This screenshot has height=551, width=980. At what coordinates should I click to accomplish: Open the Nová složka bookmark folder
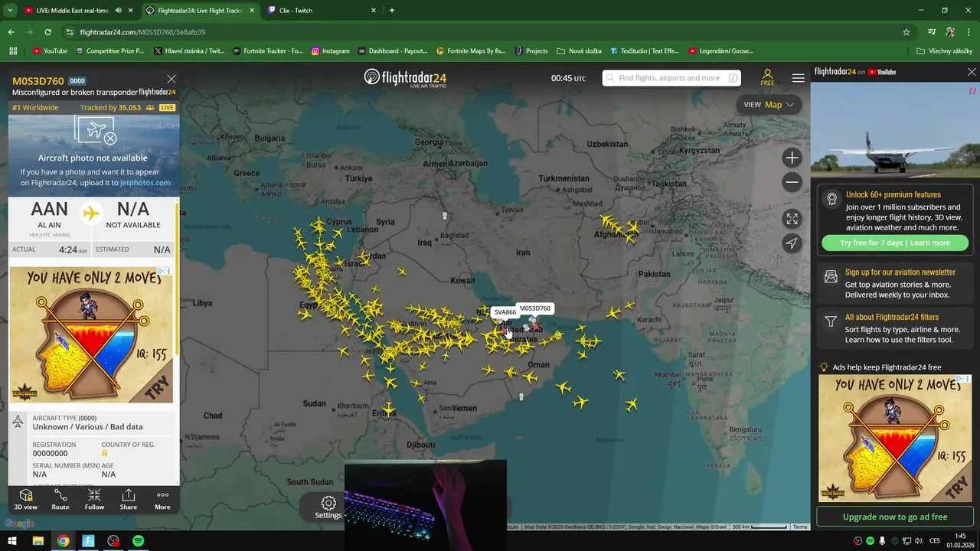point(579,51)
